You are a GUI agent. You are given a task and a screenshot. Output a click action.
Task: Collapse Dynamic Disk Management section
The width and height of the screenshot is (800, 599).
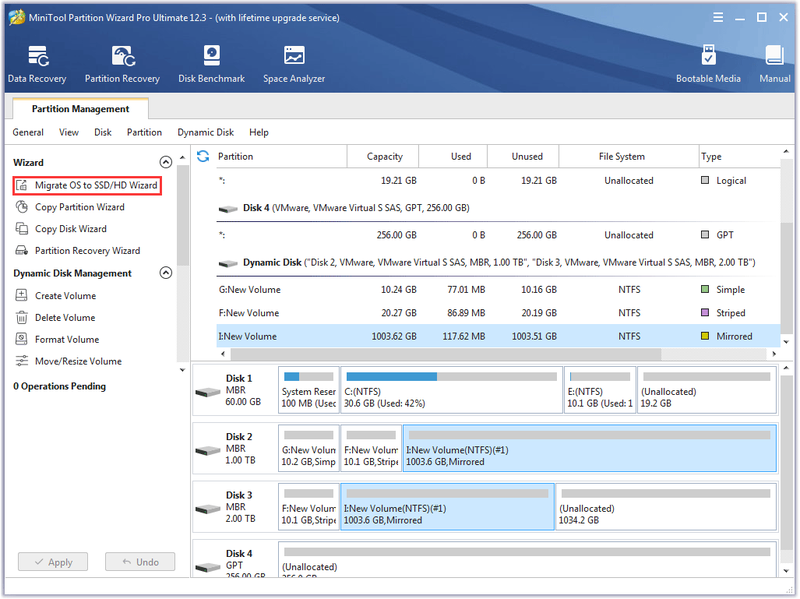pyautogui.click(x=166, y=273)
